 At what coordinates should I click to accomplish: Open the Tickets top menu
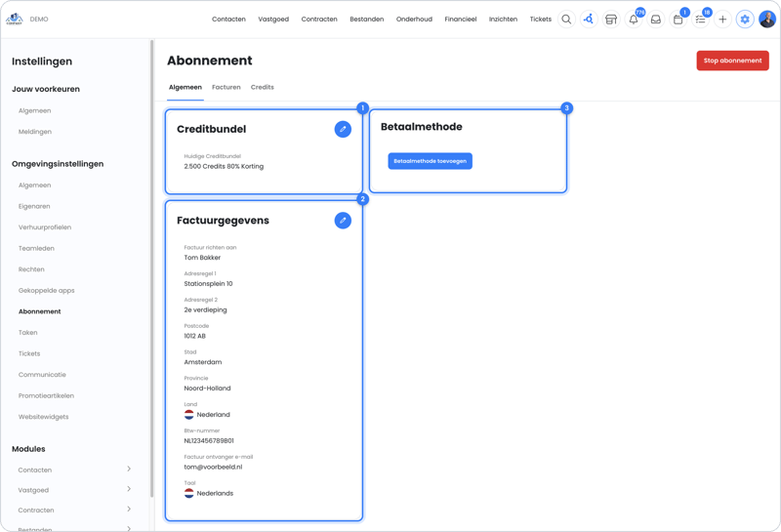pyautogui.click(x=541, y=20)
